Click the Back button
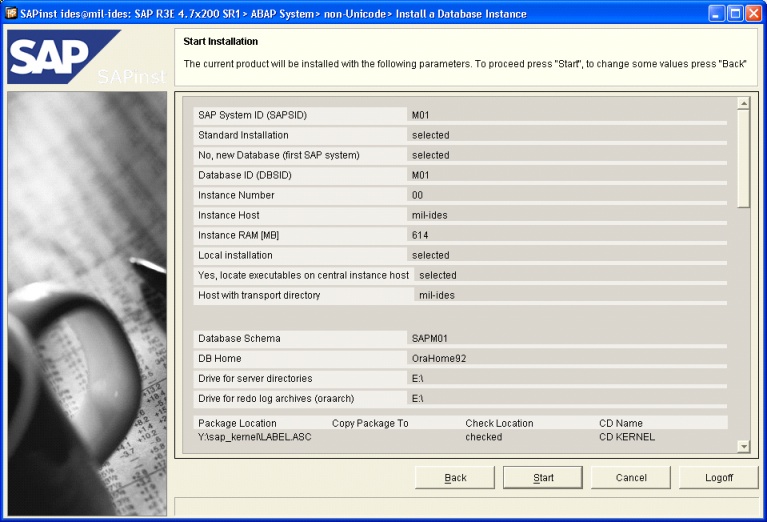The image size is (767, 522). pyautogui.click(x=455, y=477)
